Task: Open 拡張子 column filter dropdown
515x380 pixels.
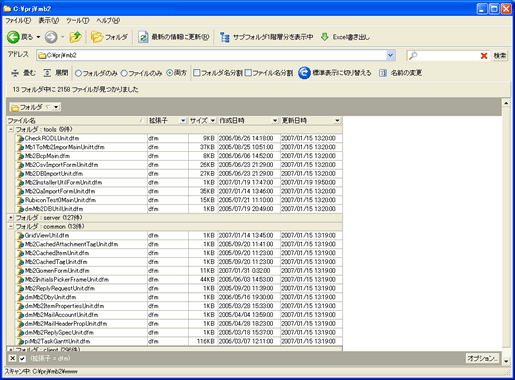Action: pyautogui.click(x=183, y=121)
